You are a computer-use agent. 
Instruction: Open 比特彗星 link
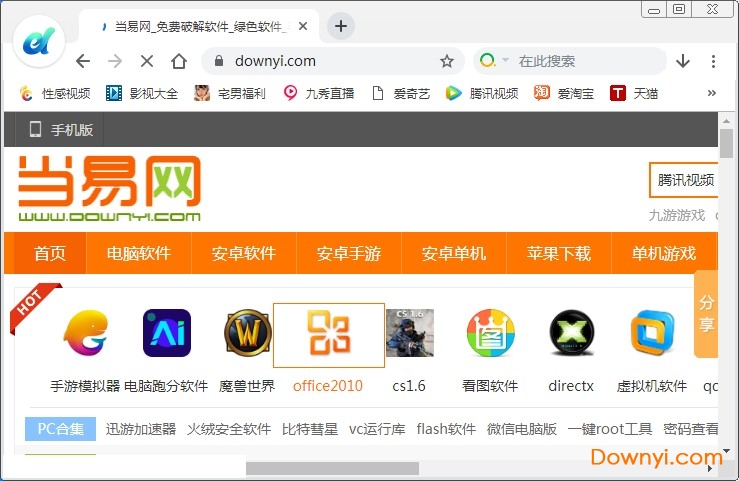pyautogui.click(x=310, y=429)
